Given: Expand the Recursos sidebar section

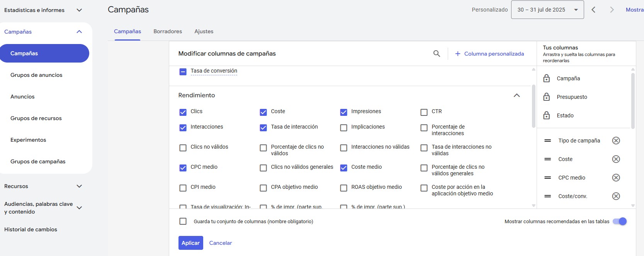Looking at the screenshot, I should coord(79,186).
